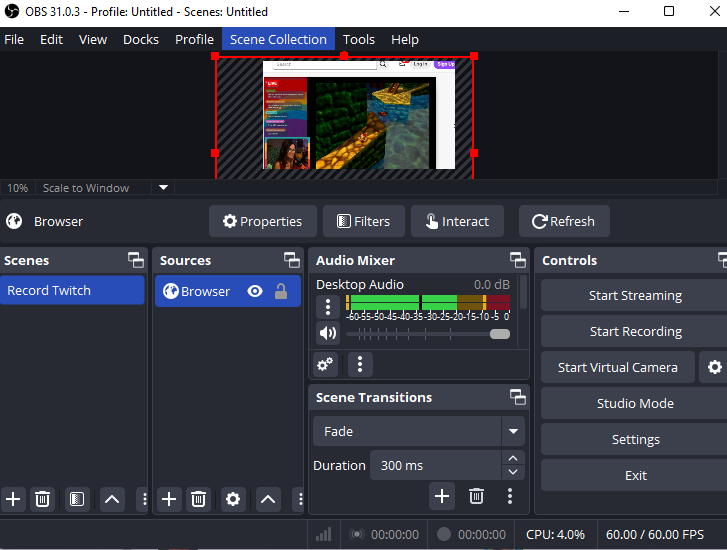Click the network signal bars status icon

(x=324, y=534)
